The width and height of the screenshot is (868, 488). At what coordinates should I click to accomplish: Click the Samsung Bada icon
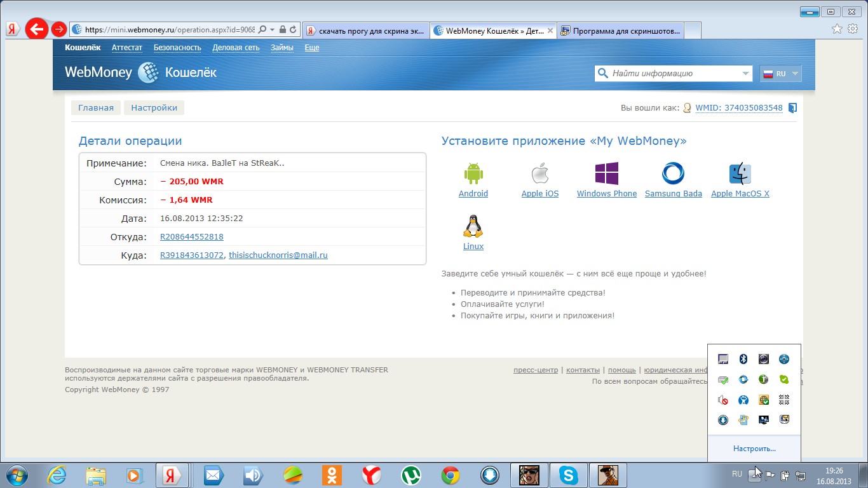click(673, 173)
